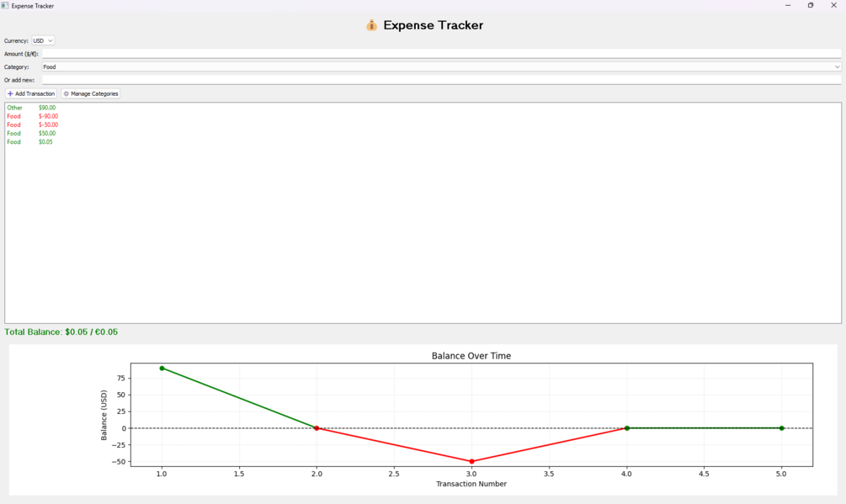
Task: Open Manage Categories dialog
Action: tap(91, 93)
